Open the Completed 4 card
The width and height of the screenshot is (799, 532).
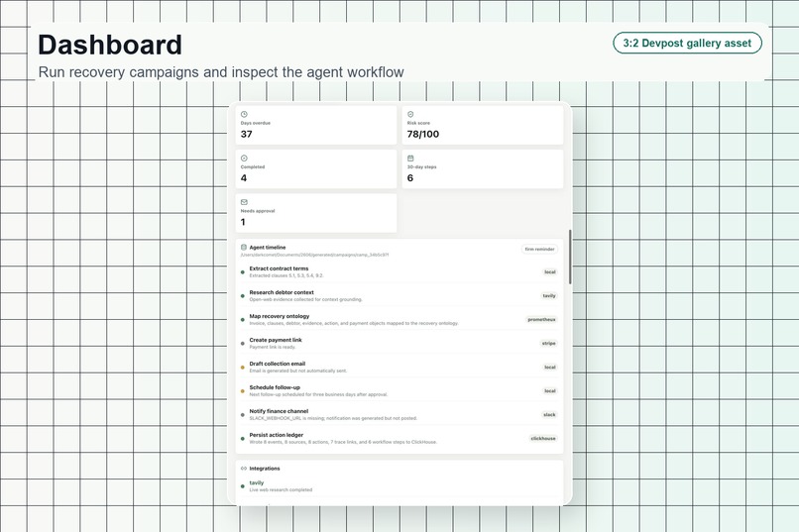pos(316,169)
